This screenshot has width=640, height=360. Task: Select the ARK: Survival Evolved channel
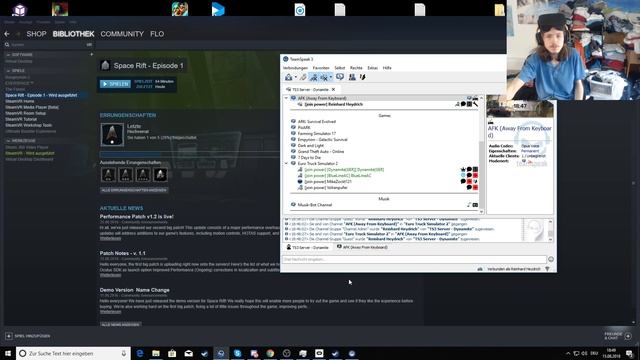click(317, 122)
